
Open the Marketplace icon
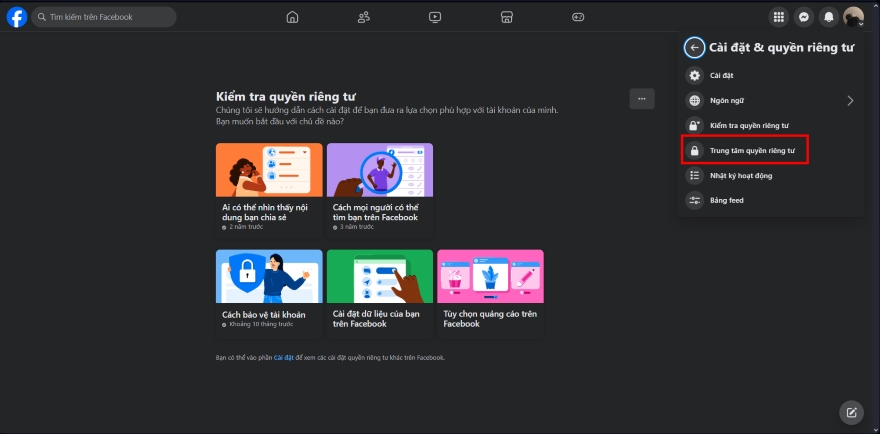coord(506,17)
